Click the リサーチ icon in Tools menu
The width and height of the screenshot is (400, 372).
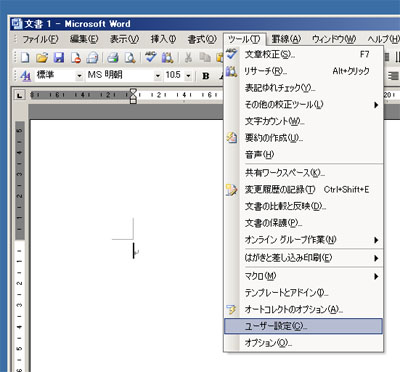pyautogui.click(x=231, y=71)
